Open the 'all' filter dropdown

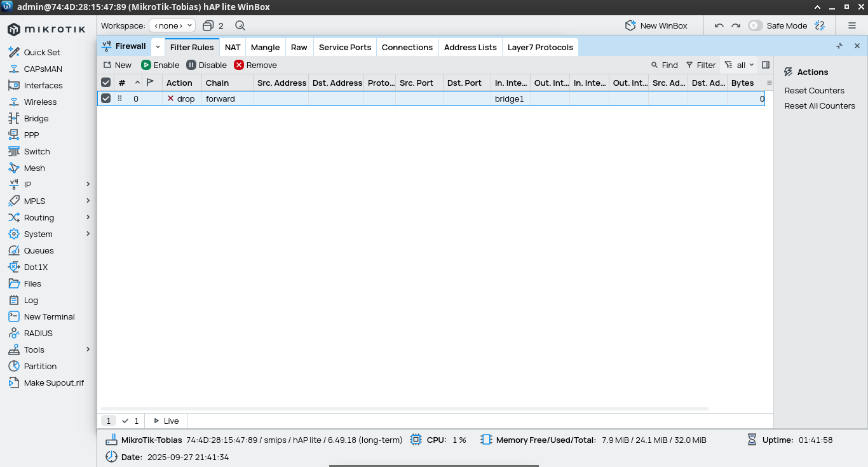740,65
